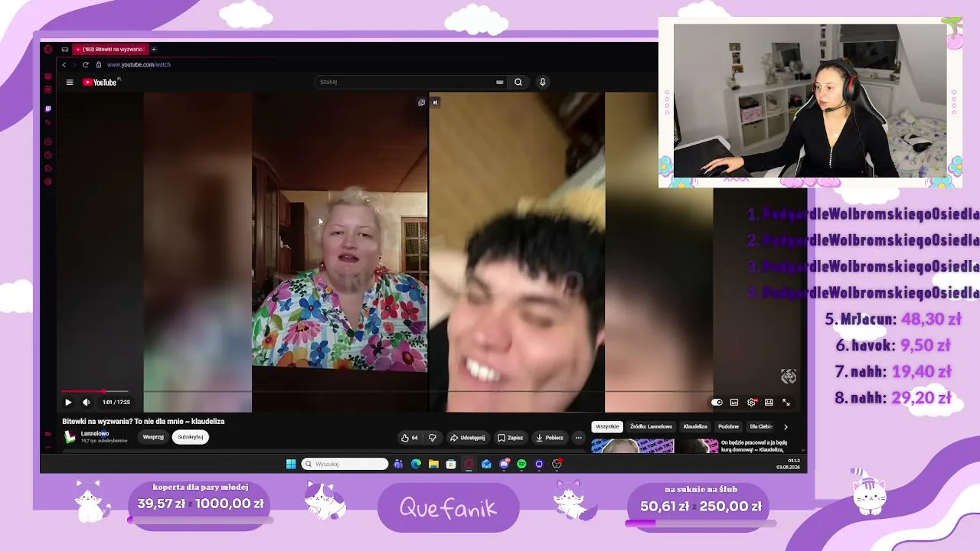Mute the video volume
This screenshot has height=551, width=980.
point(86,402)
